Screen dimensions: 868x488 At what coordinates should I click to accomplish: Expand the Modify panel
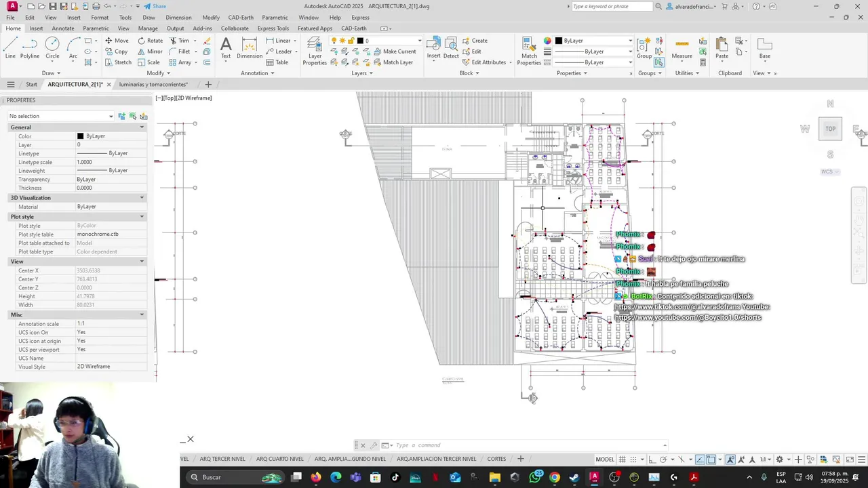tap(158, 73)
